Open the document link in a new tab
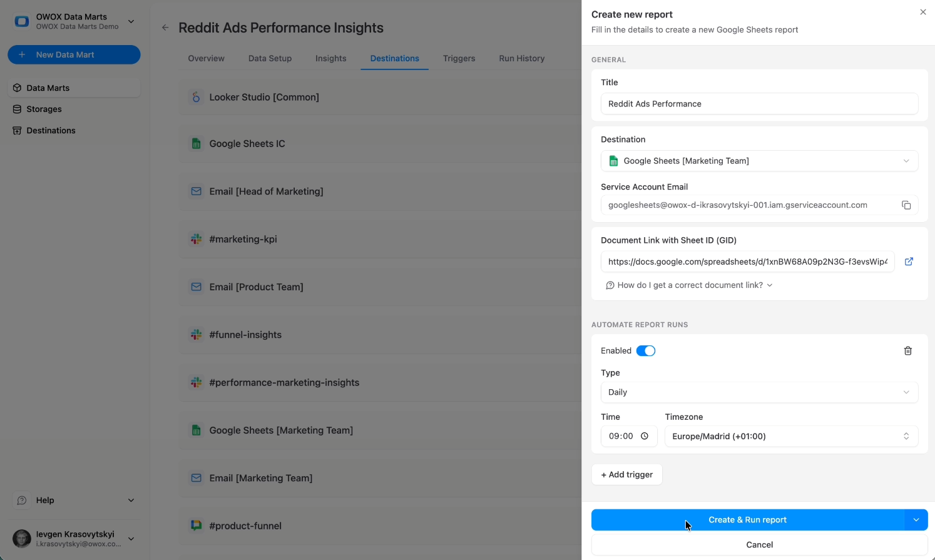The height and width of the screenshot is (560, 935). [909, 262]
